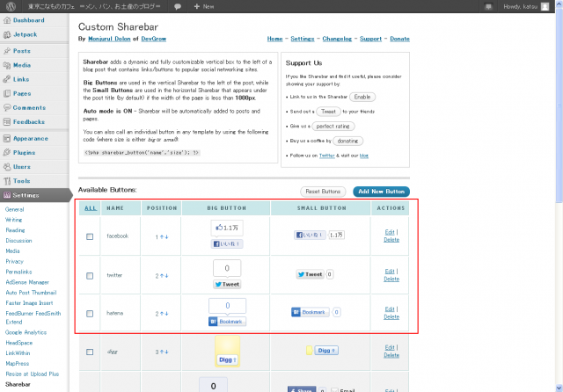Open Permalinks settings submenu
This screenshot has height=392, width=563.
click(x=18, y=272)
